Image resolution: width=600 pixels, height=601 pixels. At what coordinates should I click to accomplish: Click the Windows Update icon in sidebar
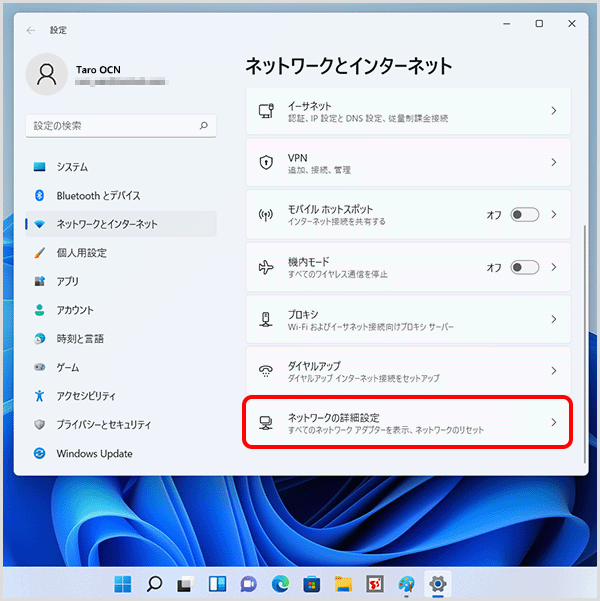(40, 453)
